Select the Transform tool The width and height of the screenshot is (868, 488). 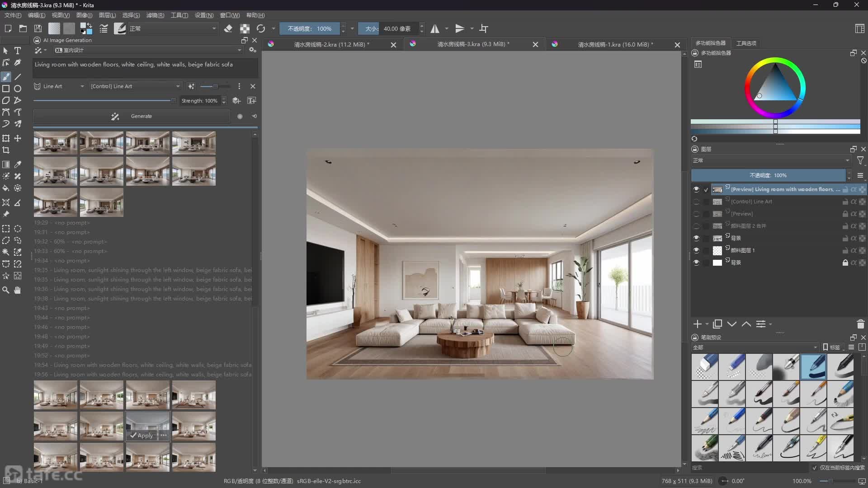click(x=6, y=138)
